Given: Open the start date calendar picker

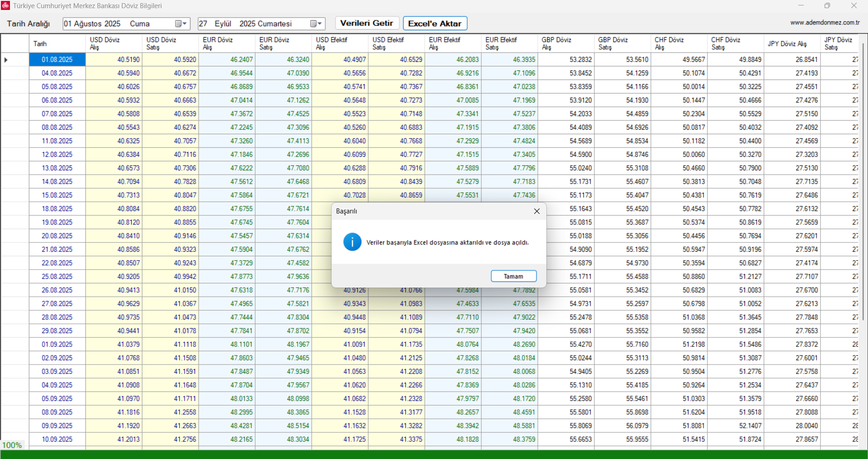Looking at the screenshot, I should coord(180,24).
